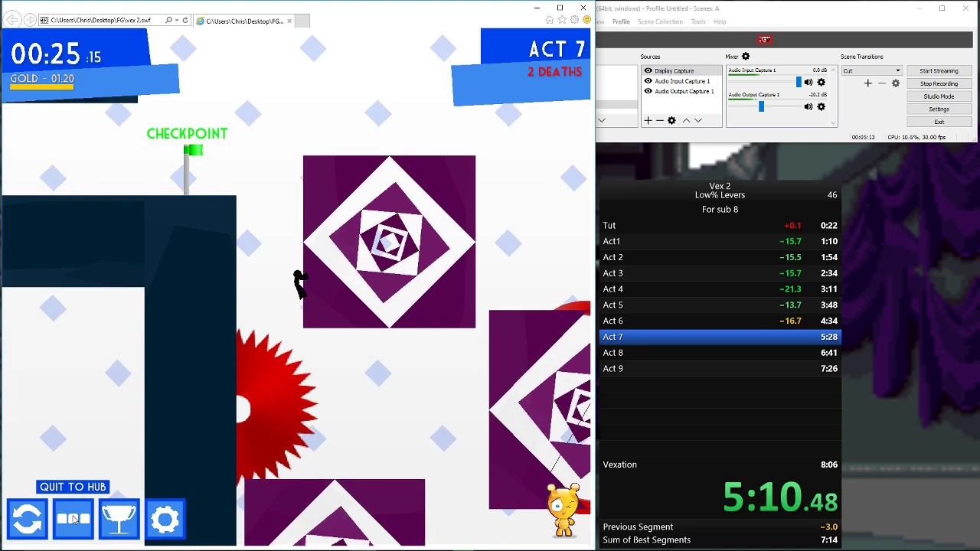Adjust Audio Input Capture 1 volume slider
The image size is (980, 551).
(x=799, y=82)
